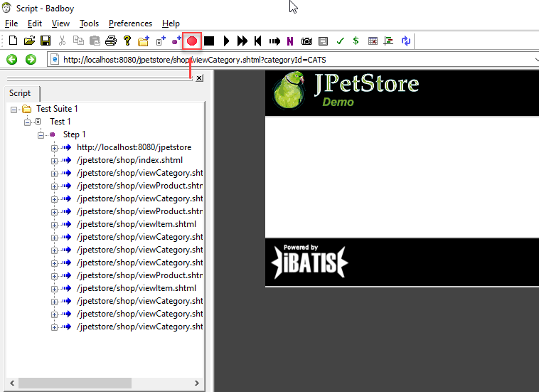The width and height of the screenshot is (539, 392).
Task: Save the script with the floppy disk icon
Action: click(x=46, y=41)
